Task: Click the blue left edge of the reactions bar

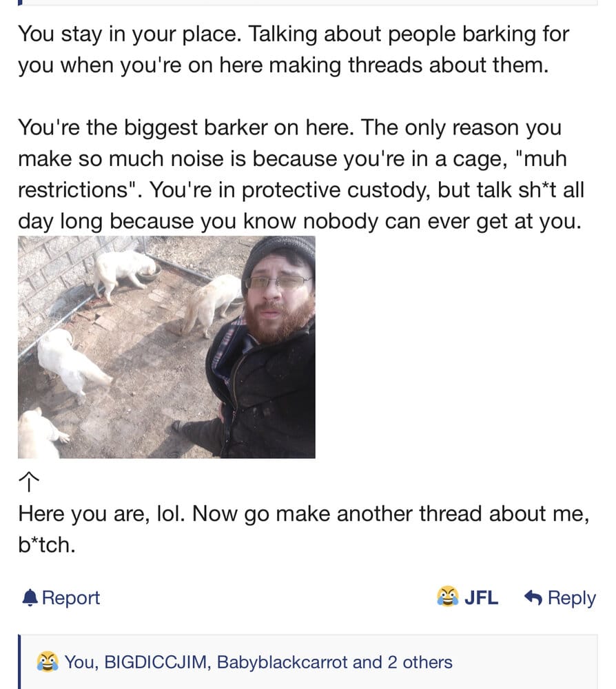Action: point(20,662)
